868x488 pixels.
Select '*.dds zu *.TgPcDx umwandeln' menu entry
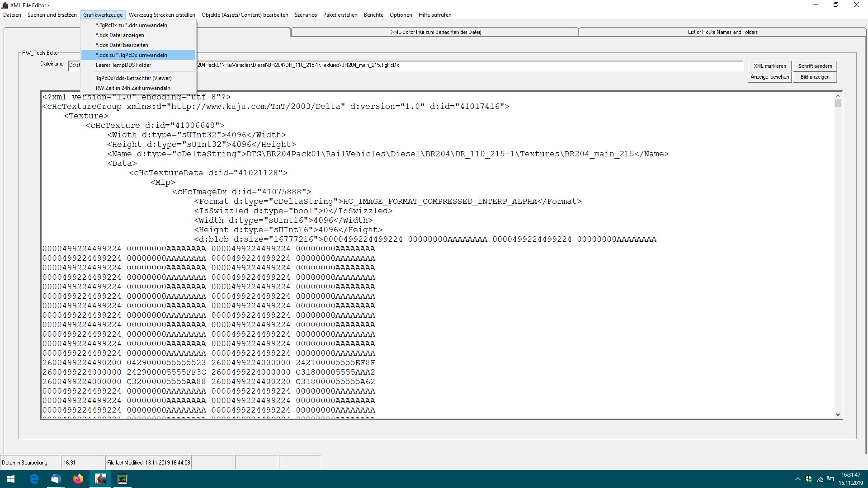[x=132, y=55]
